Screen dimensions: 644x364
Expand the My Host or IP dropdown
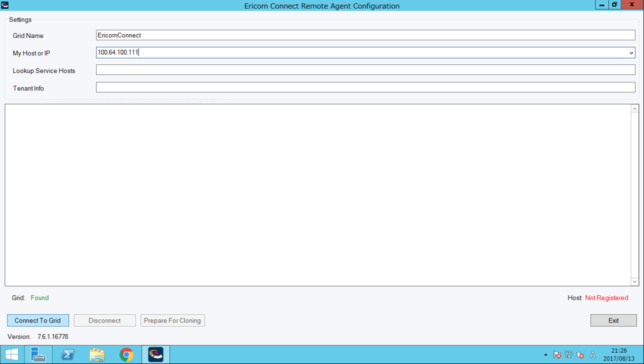[631, 53]
